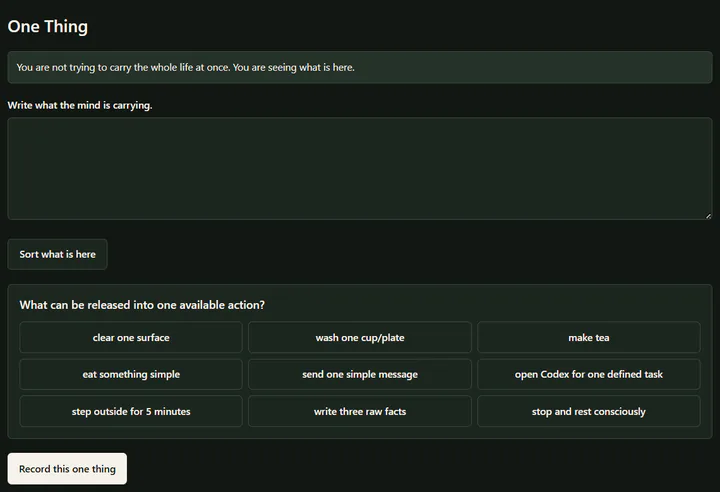Click the 'One Thing' heading
This screenshot has height=492, width=720.
point(48,27)
